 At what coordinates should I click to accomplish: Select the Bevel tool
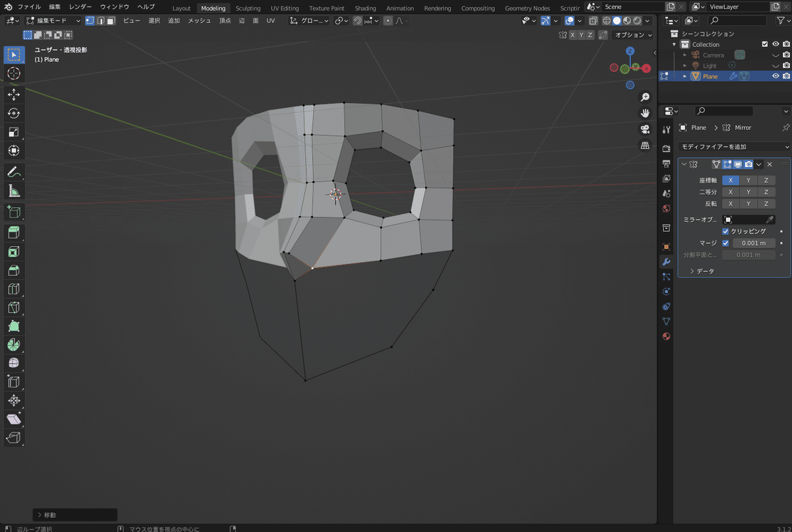[x=14, y=270]
